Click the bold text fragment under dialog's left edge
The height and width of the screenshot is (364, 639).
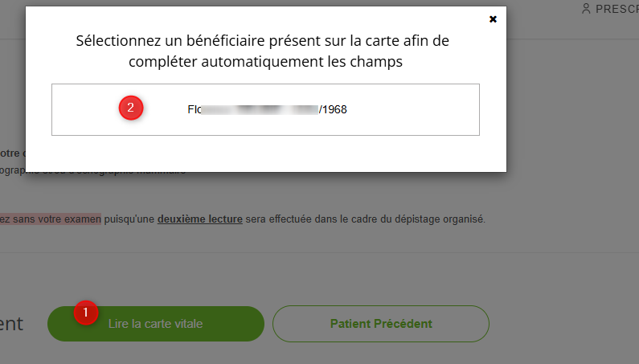[x=13, y=153]
